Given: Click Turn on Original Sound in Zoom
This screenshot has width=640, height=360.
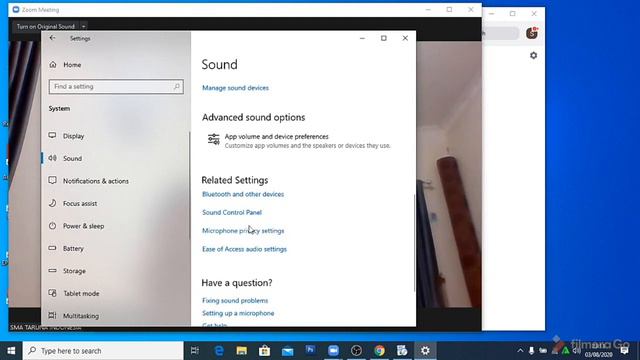Looking at the screenshot, I should [45, 27].
